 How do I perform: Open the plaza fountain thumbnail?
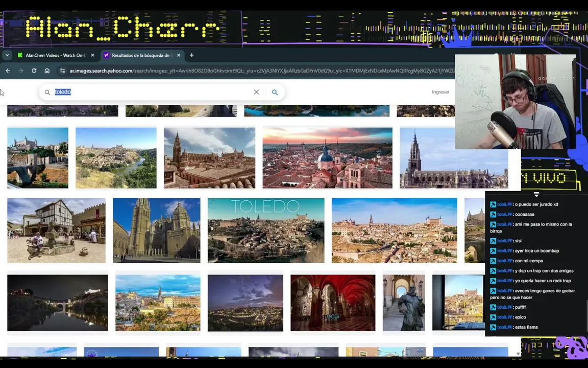click(56, 230)
